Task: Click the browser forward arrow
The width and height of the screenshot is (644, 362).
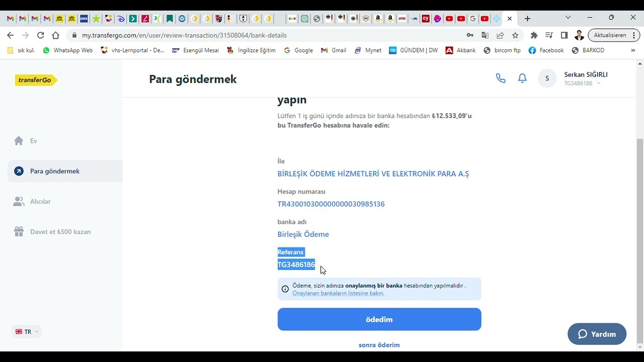Action: click(x=26, y=35)
